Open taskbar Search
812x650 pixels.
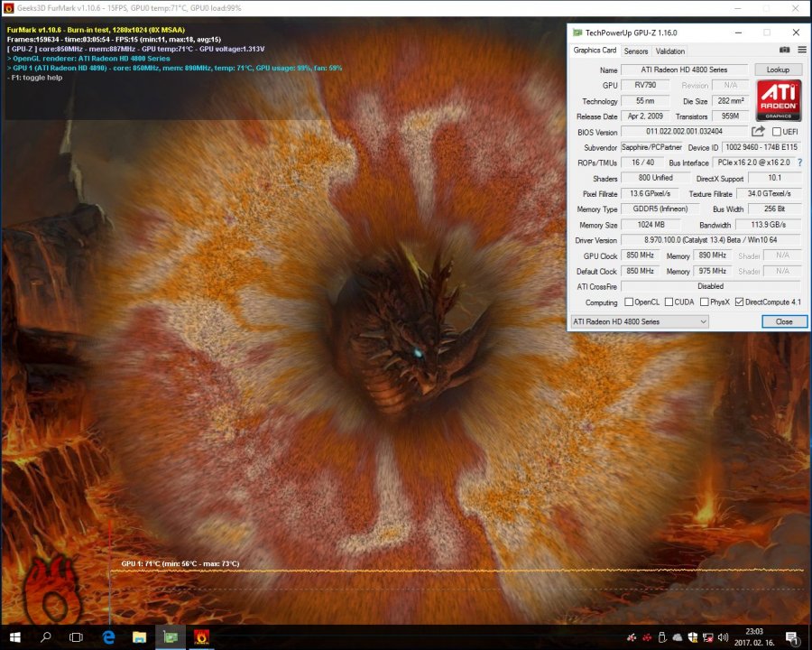tap(46, 637)
